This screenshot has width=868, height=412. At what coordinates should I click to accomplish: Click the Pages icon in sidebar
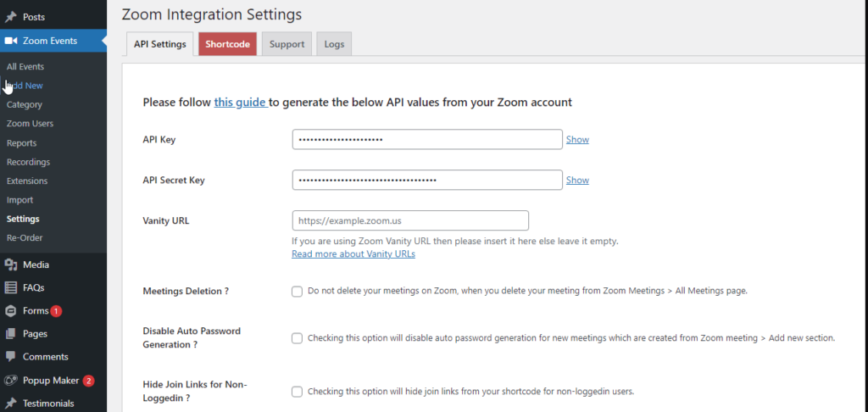click(x=10, y=334)
